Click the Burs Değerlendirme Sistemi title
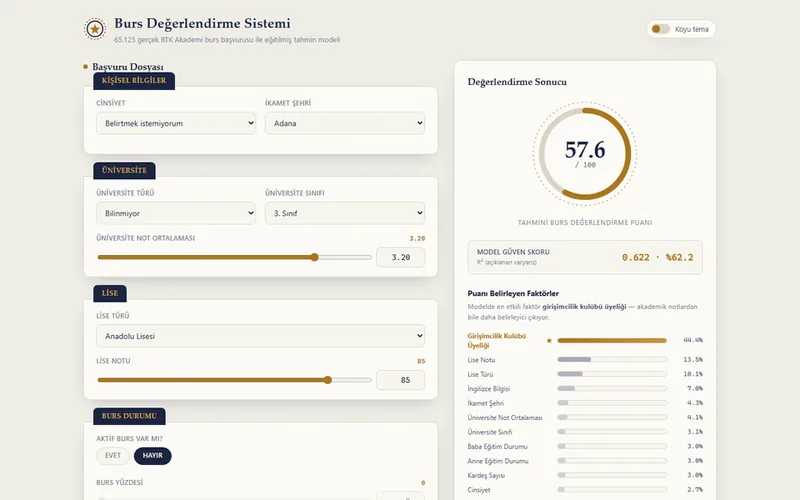800x500 pixels. pos(202,23)
